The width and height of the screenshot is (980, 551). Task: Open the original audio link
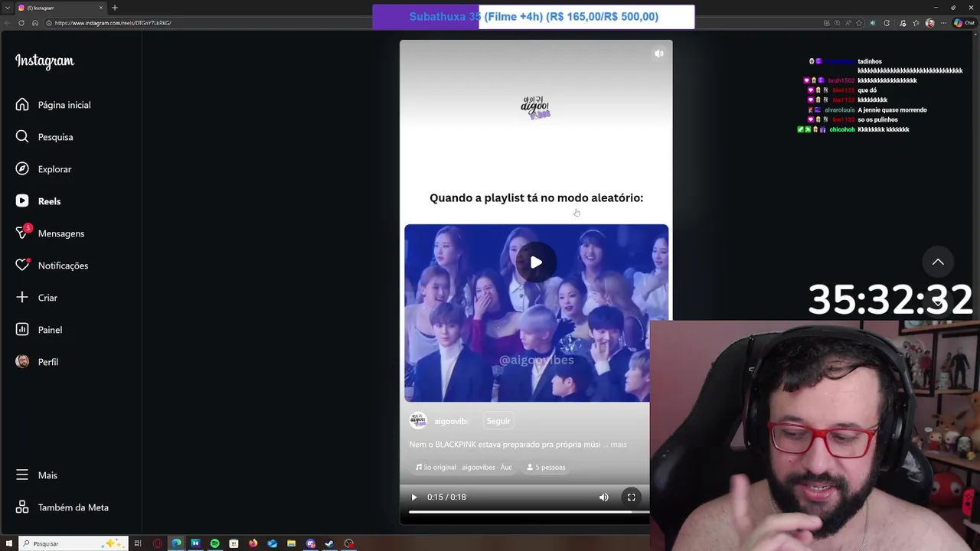464,467
